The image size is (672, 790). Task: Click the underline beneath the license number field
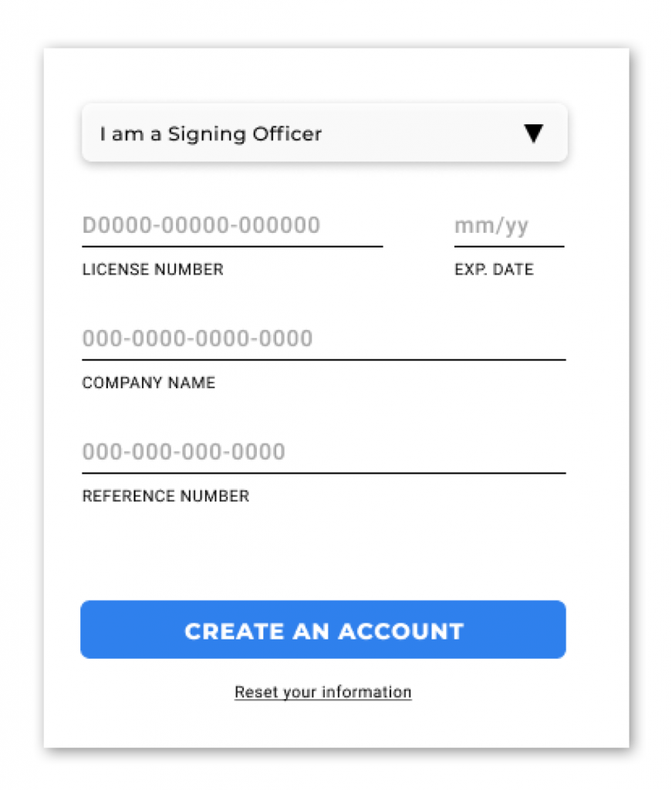[x=232, y=247]
